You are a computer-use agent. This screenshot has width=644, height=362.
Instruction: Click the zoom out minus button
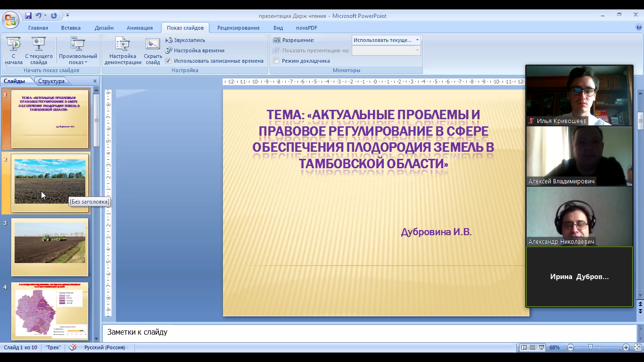point(570,347)
